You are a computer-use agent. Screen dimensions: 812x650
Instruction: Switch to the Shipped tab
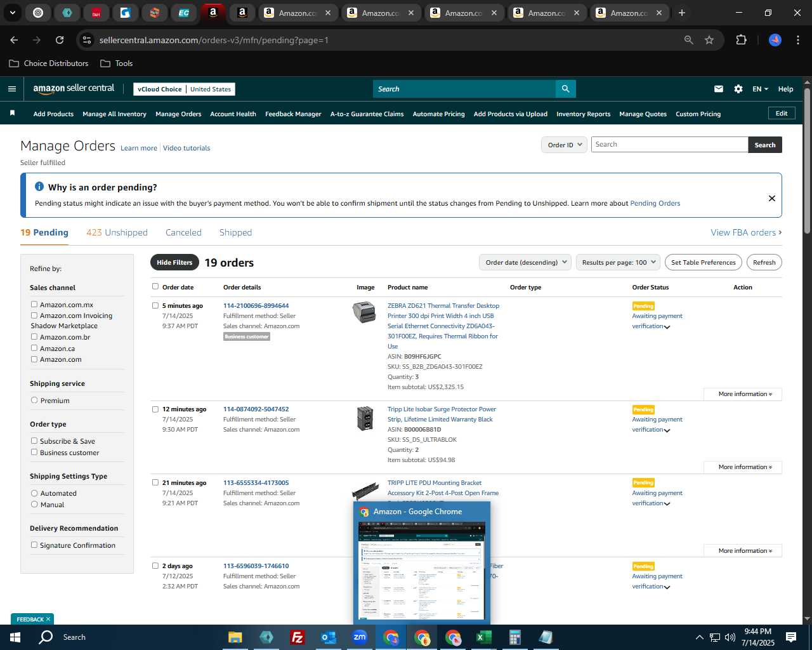pos(235,232)
